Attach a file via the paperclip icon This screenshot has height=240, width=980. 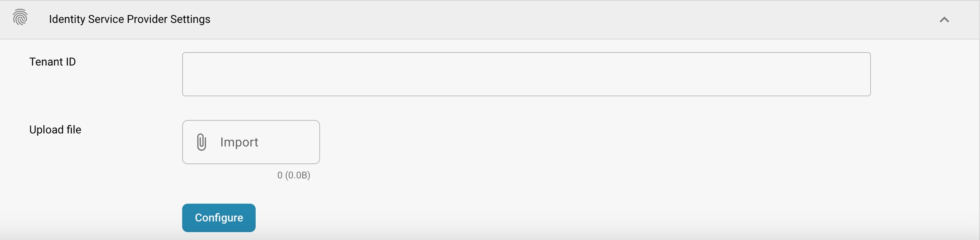coord(202,142)
